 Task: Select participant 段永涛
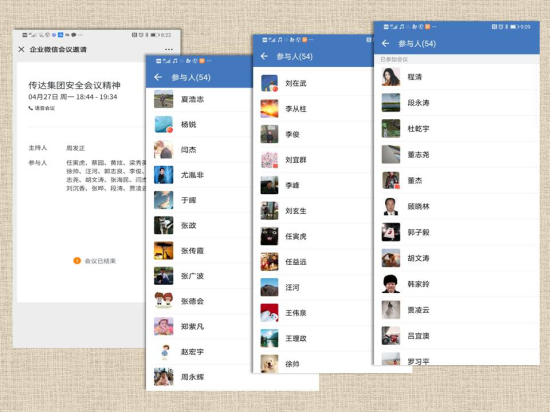pos(457,103)
